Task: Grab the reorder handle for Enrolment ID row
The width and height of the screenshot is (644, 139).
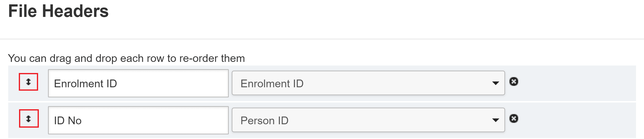Action: [28, 82]
